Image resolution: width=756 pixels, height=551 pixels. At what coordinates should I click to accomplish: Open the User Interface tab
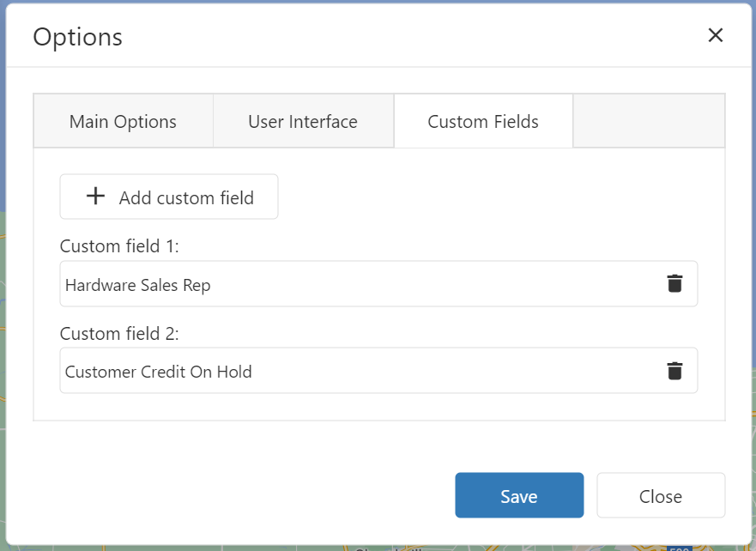[x=303, y=121]
